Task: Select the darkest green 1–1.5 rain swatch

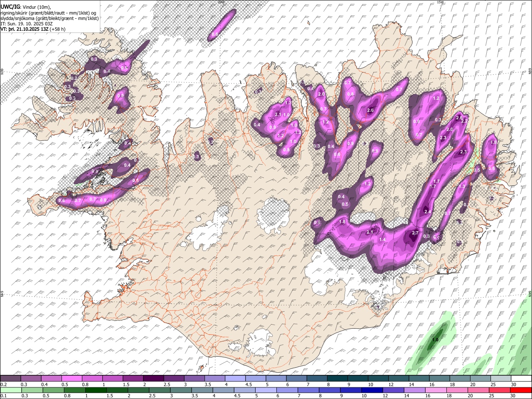Action: (96, 390)
